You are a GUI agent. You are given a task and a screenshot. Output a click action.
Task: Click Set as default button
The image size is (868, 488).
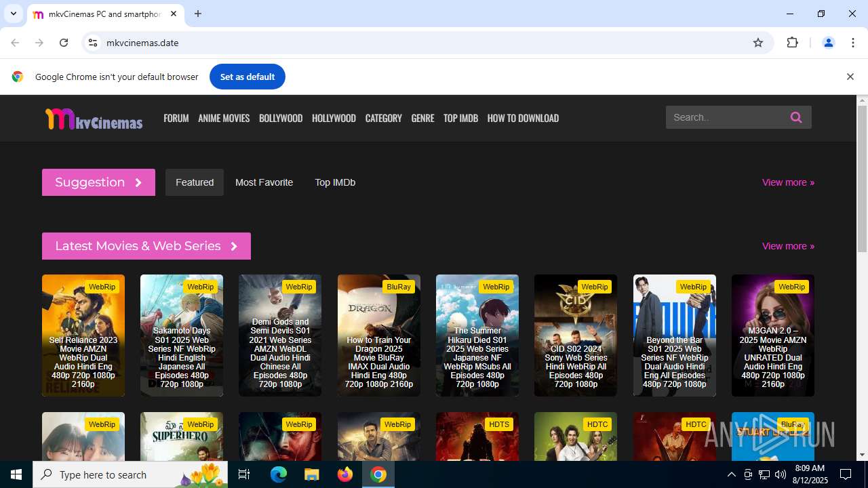point(248,77)
